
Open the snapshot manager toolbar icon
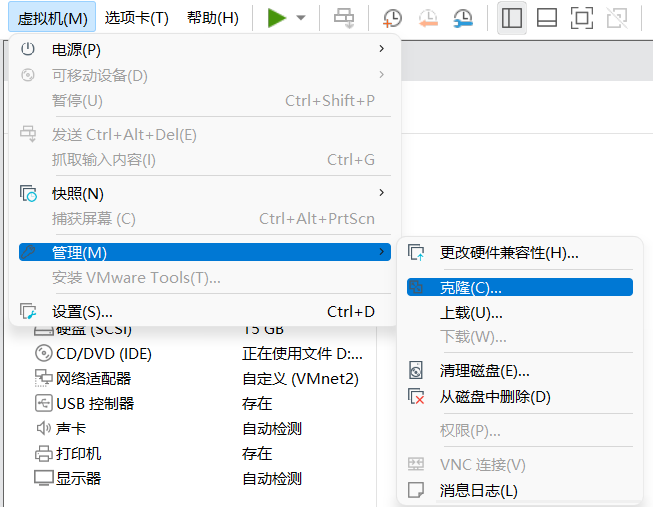tap(463, 18)
